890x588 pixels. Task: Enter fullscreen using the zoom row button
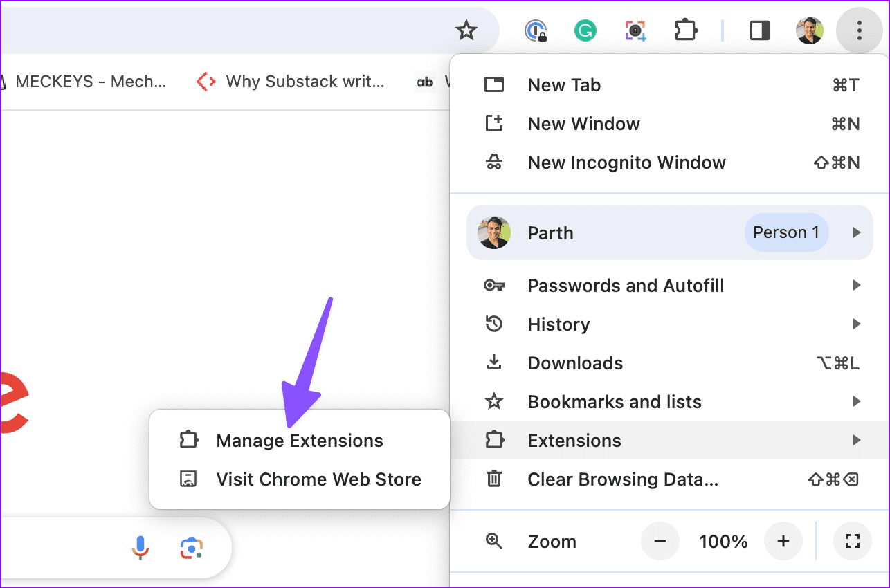point(852,542)
